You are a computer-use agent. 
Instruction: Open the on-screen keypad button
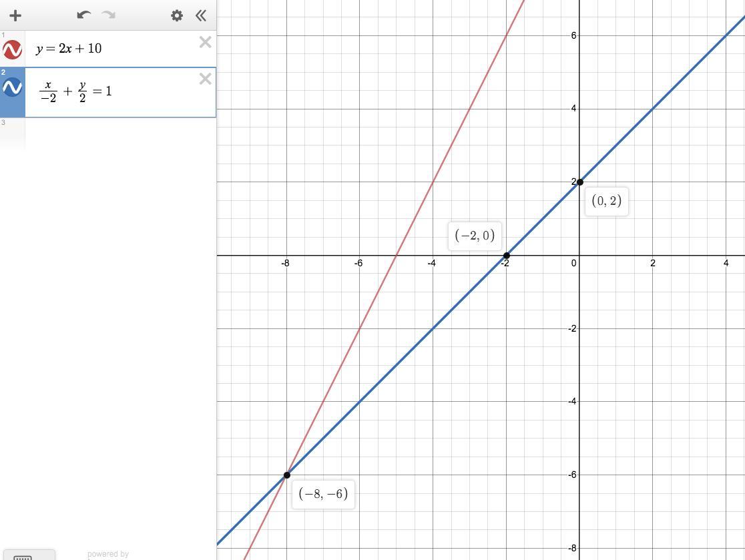pyautogui.click(x=29, y=555)
